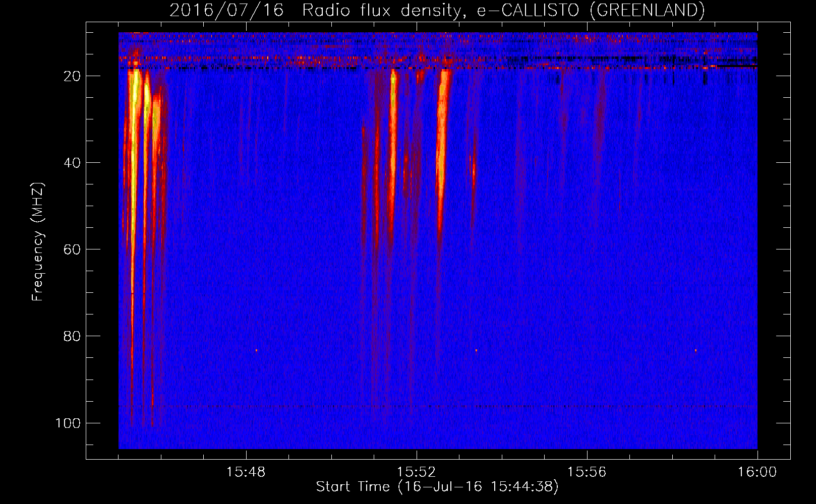Screen dimensions: 816x504
Task: Click the 15:56 time tick label
Action: 587,472
